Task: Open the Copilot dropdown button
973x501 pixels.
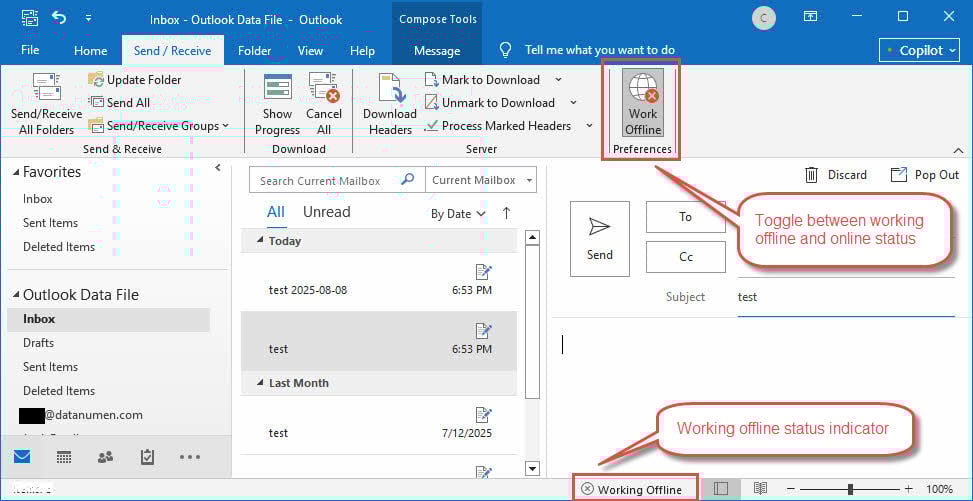Action: (920, 50)
